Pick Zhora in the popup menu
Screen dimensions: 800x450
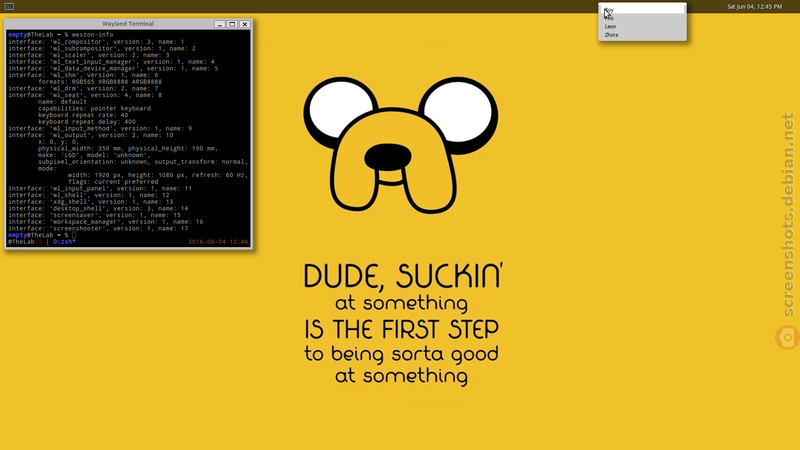pos(642,35)
